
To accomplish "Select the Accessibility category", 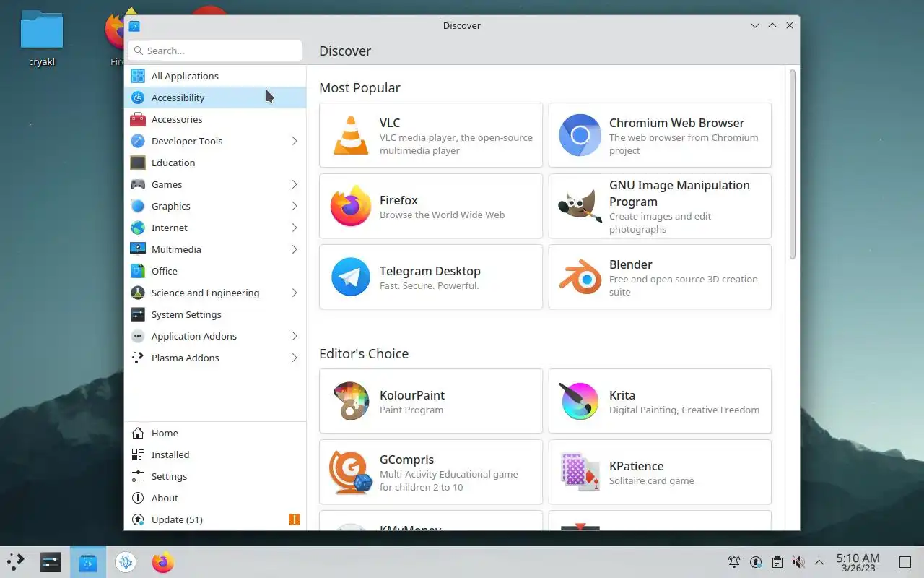I will pyautogui.click(x=215, y=98).
